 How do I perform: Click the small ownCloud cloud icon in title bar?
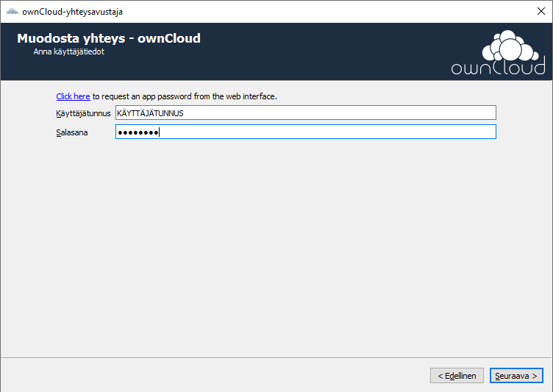pos(13,12)
